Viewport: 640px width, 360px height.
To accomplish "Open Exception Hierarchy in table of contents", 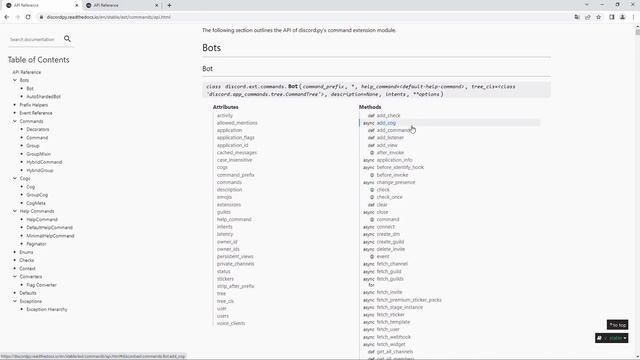I will click(x=47, y=309).
